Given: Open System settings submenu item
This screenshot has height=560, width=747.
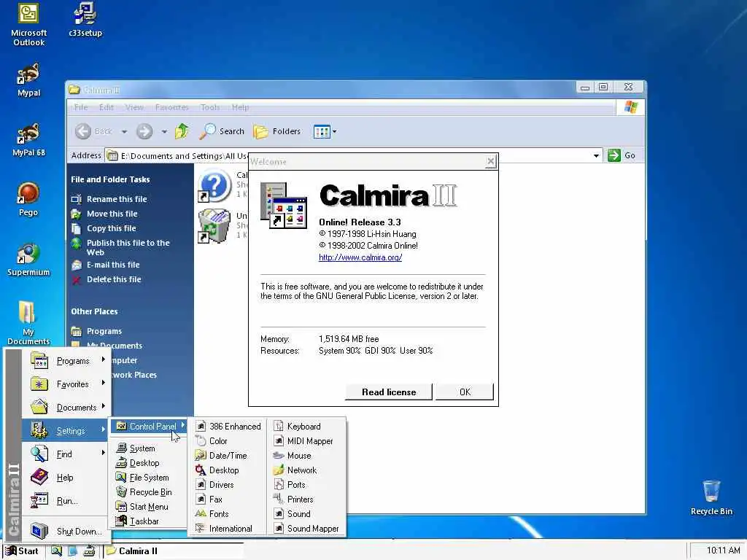Looking at the screenshot, I should tap(149, 448).
